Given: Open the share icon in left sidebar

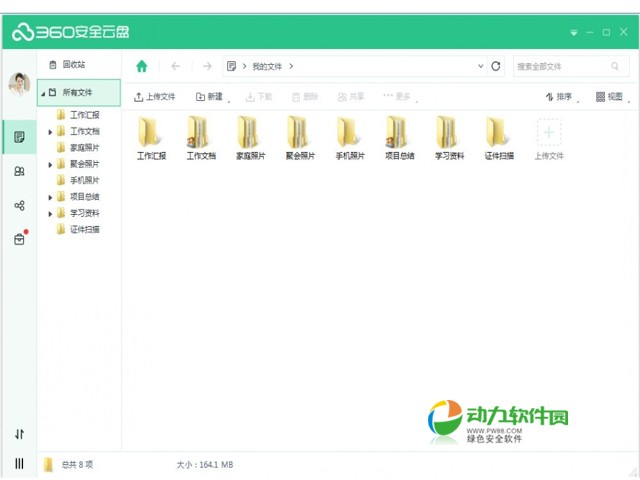Looking at the screenshot, I should click(19, 205).
